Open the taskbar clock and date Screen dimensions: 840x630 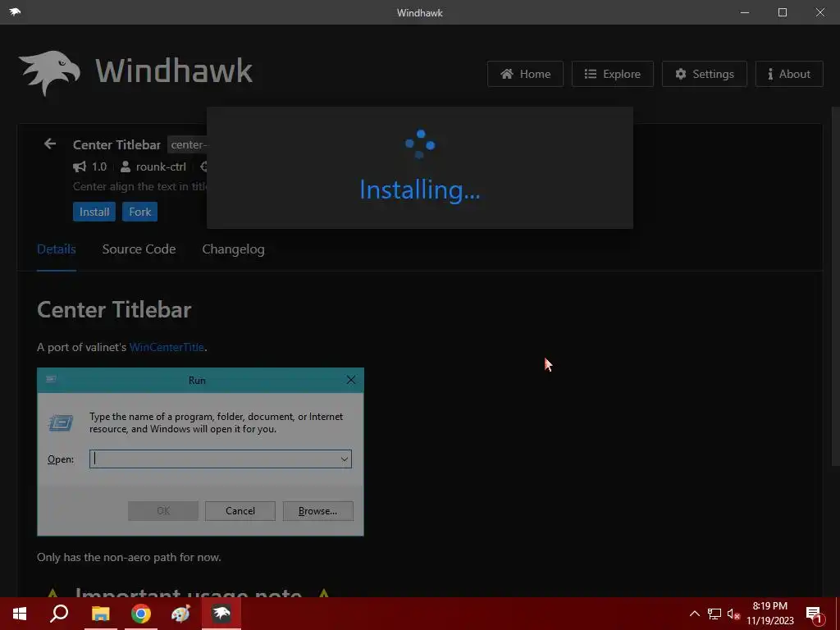769,614
